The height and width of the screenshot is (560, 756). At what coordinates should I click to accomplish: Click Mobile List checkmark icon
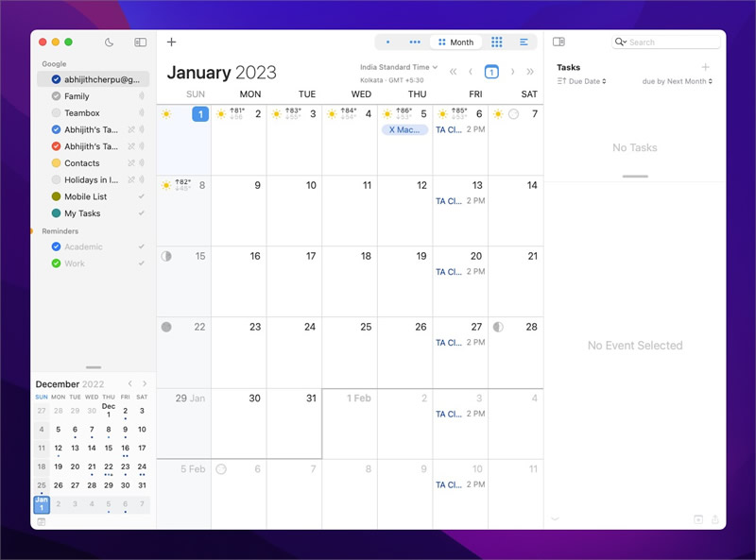[141, 196]
